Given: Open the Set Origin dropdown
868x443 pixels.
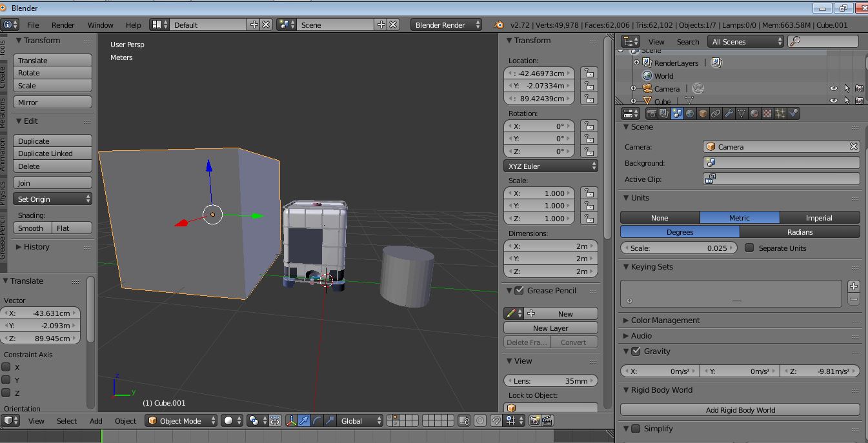Looking at the screenshot, I should point(52,199).
